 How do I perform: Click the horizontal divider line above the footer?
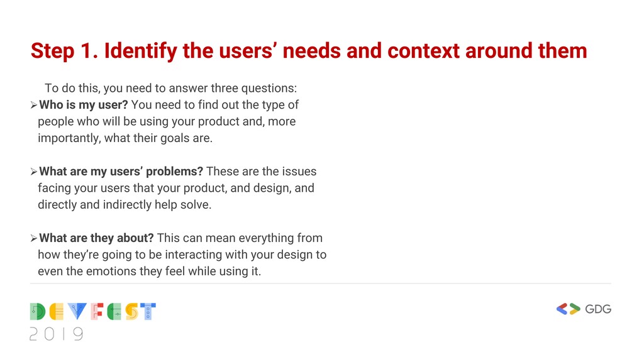(320, 283)
